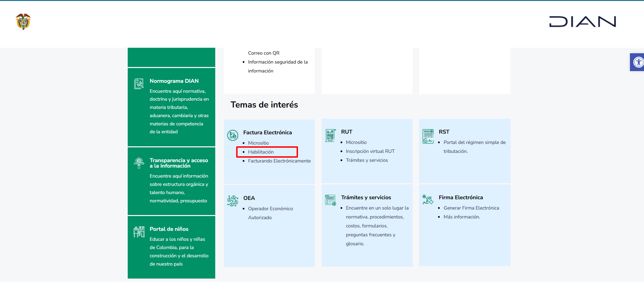
Task: Open Portal del régimen simple de tributación
Action: (474, 147)
